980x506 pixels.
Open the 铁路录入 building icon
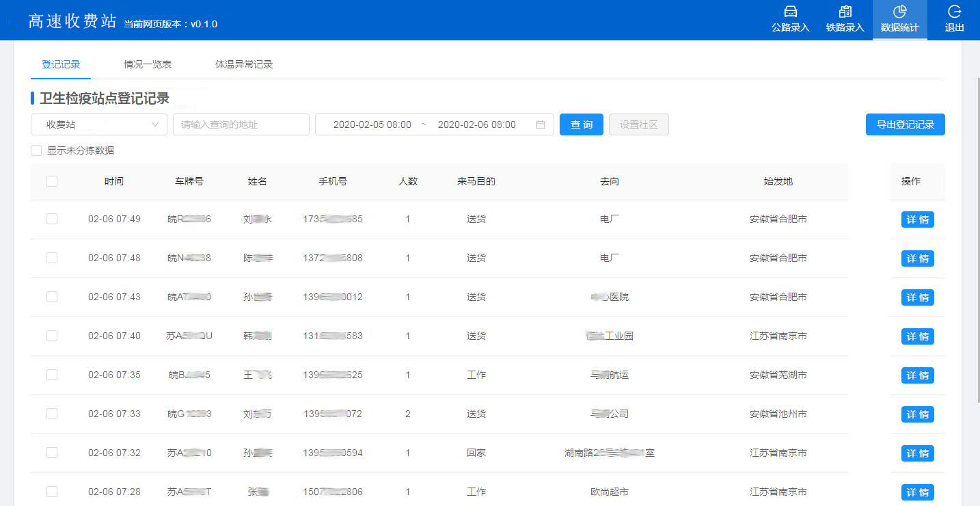[x=845, y=12]
